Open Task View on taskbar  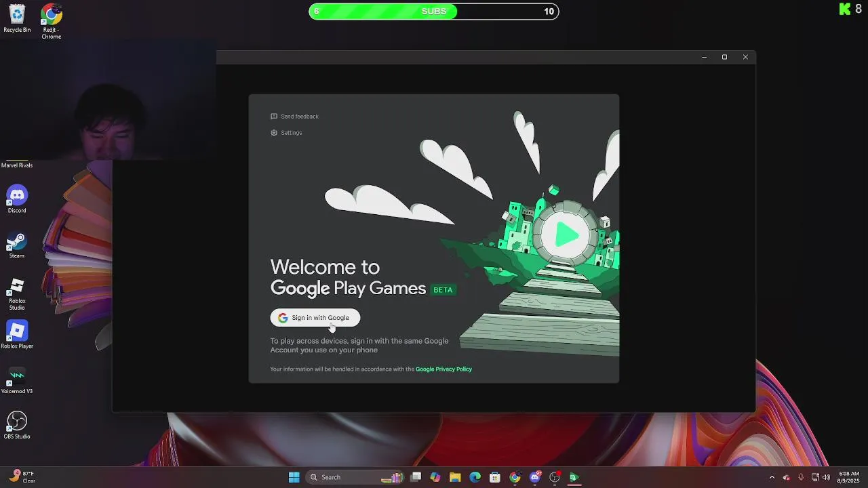coord(416,477)
